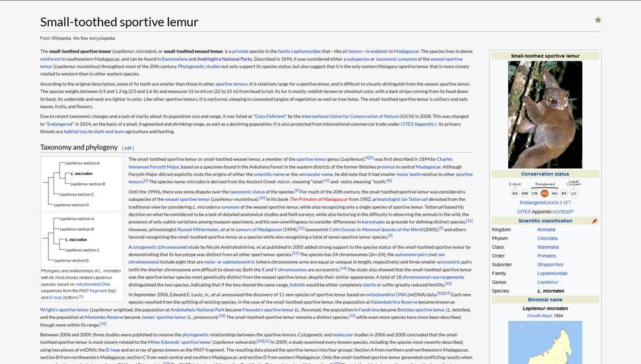Image resolution: width=641 pixels, height=364 pixels.
Task: Open the 'rainforest' link
Action: (x=51, y=59)
